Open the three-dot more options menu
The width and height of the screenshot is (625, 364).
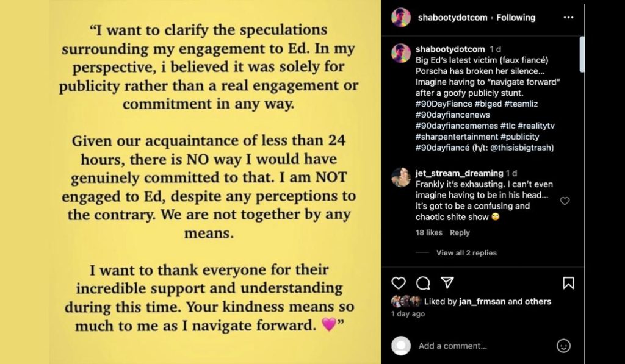tap(568, 18)
